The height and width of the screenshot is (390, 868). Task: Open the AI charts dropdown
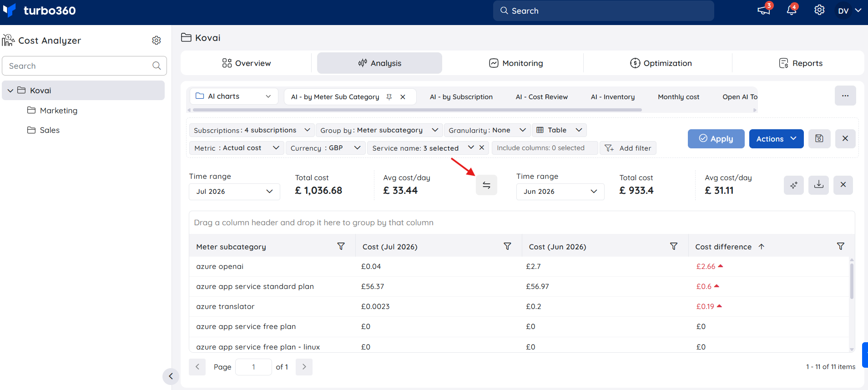tap(234, 96)
